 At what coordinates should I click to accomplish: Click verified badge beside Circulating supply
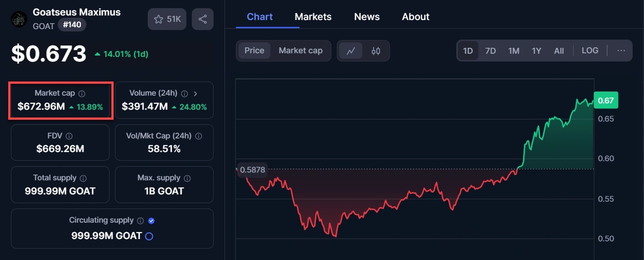[152, 220]
